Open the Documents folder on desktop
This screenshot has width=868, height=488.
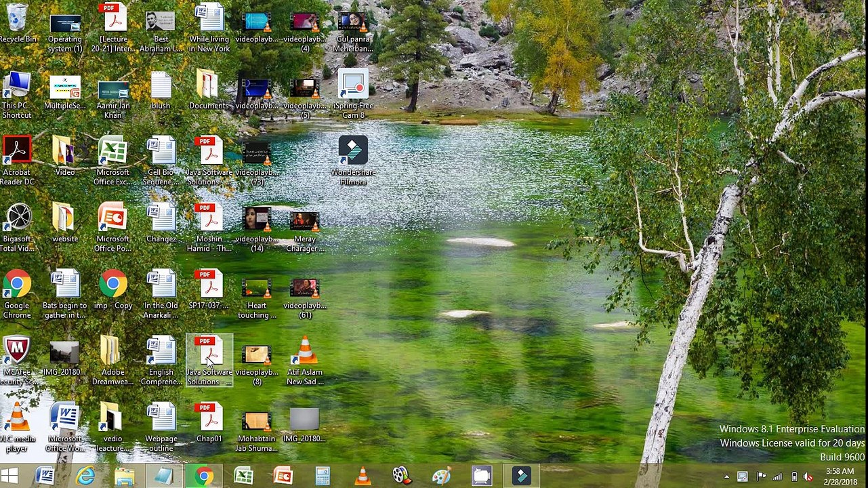209,91
